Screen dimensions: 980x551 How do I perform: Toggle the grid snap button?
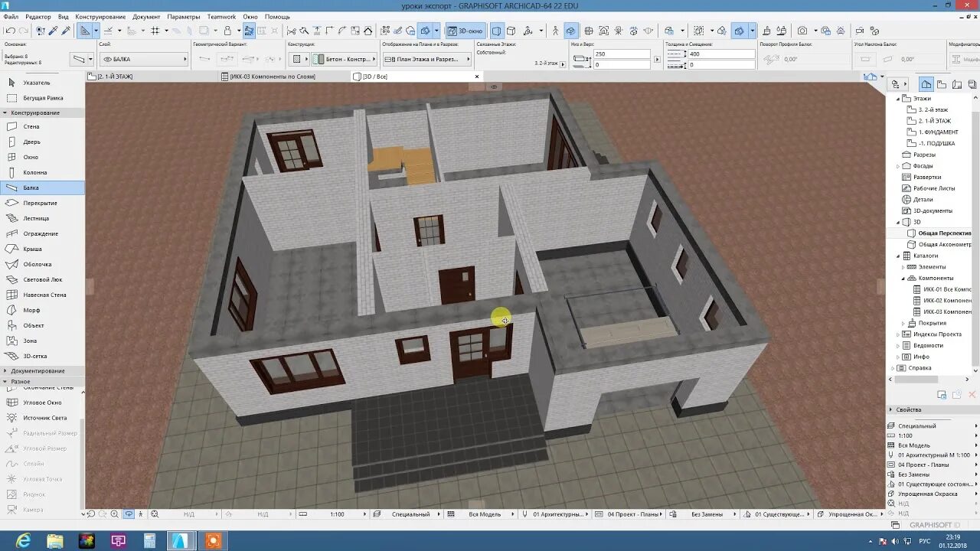point(155,31)
